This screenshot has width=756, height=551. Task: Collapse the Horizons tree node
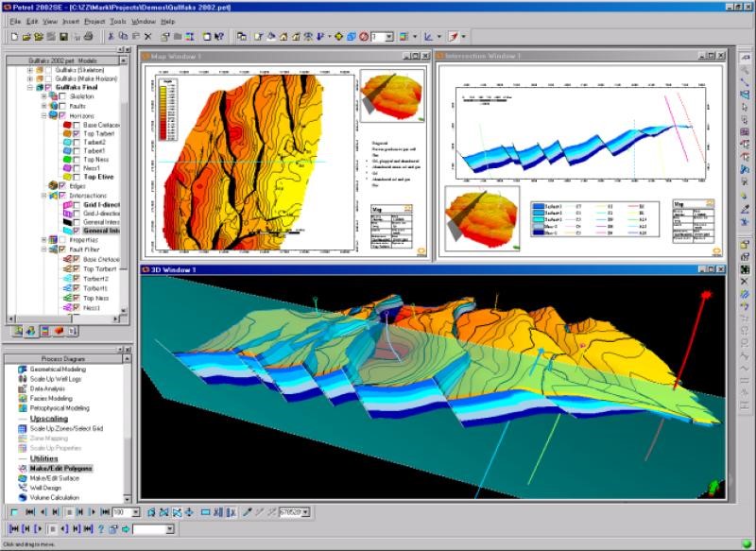43,115
